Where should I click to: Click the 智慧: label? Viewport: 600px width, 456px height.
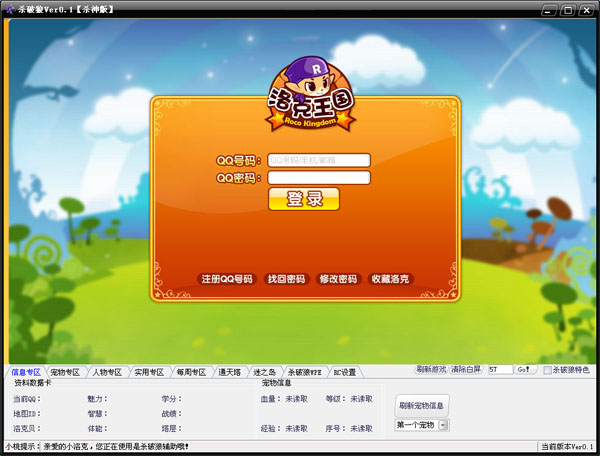click(x=98, y=414)
